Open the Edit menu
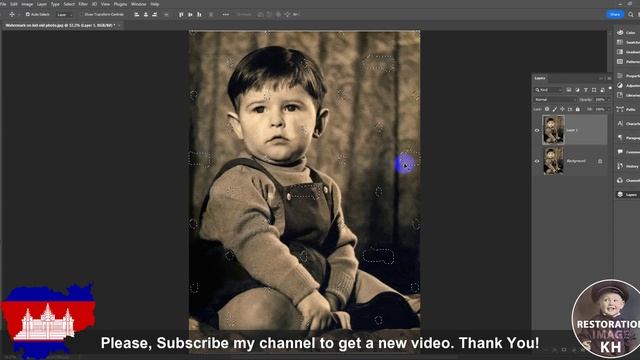This screenshot has width=640, height=360. tap(13, 4)
